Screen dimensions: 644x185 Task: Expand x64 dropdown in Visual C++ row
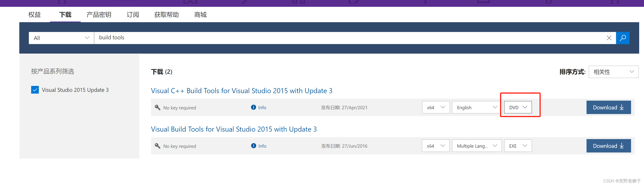point(436,107)
